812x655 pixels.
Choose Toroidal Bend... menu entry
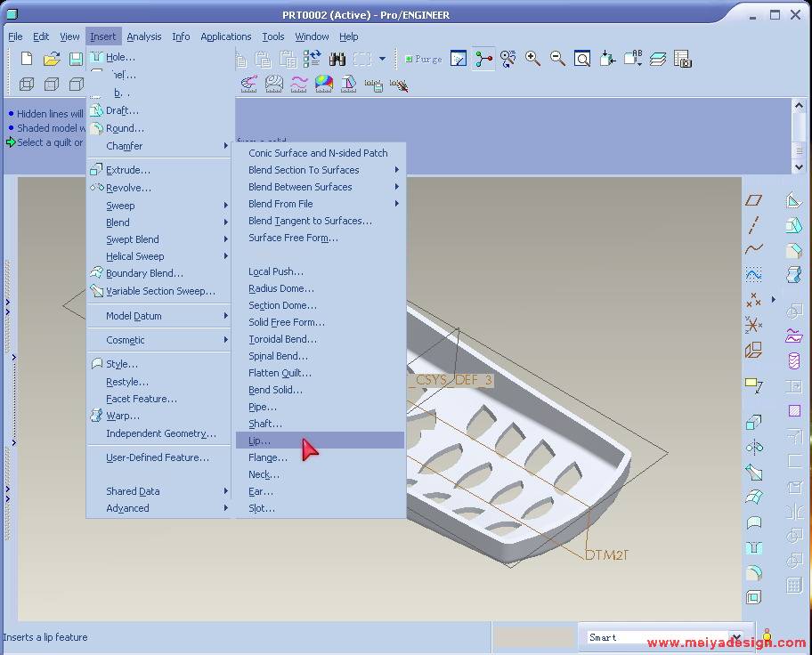coord(320,339)
